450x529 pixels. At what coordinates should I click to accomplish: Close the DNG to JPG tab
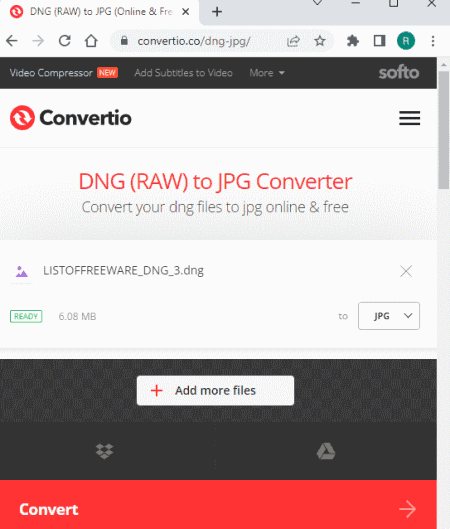coord(185,12)
